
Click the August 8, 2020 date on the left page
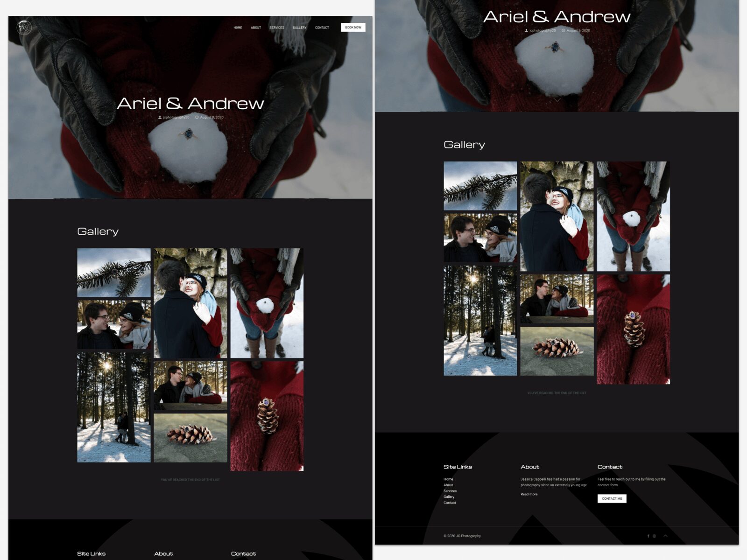point(211,118)
